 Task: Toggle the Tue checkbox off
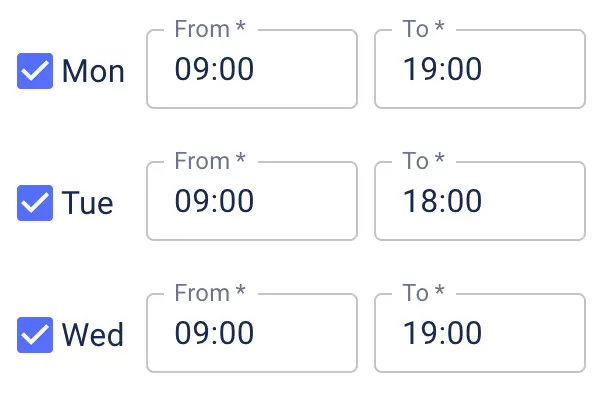(35, 203)
